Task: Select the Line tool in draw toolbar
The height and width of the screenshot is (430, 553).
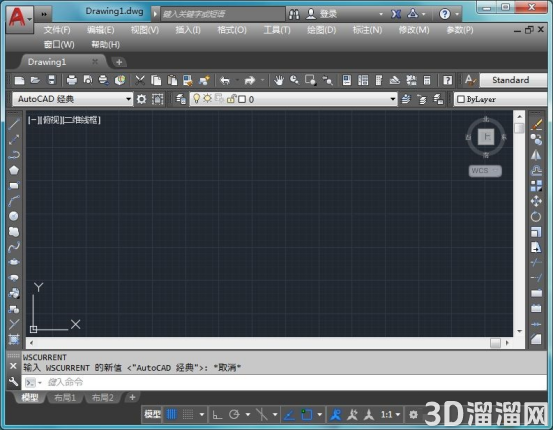Action: (14, 124)
